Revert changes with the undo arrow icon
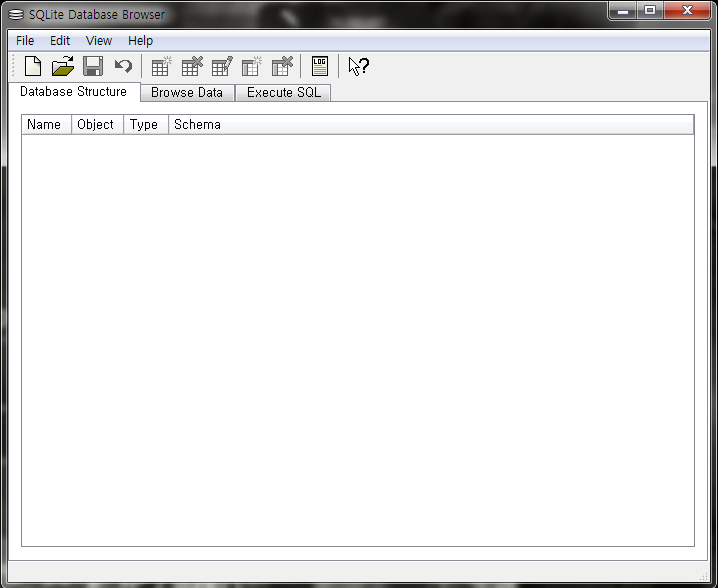Viewport: 718px width, 588px height. [x=123, y=66]
